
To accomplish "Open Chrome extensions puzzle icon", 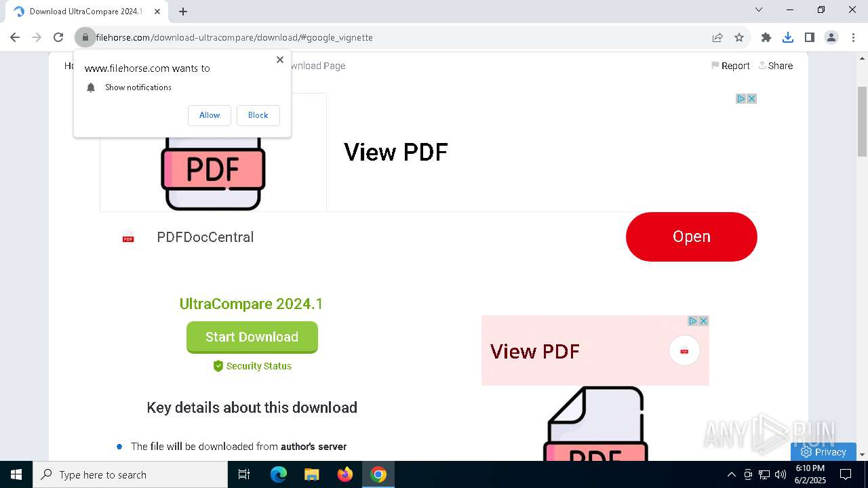I will (x=766, y=37).
